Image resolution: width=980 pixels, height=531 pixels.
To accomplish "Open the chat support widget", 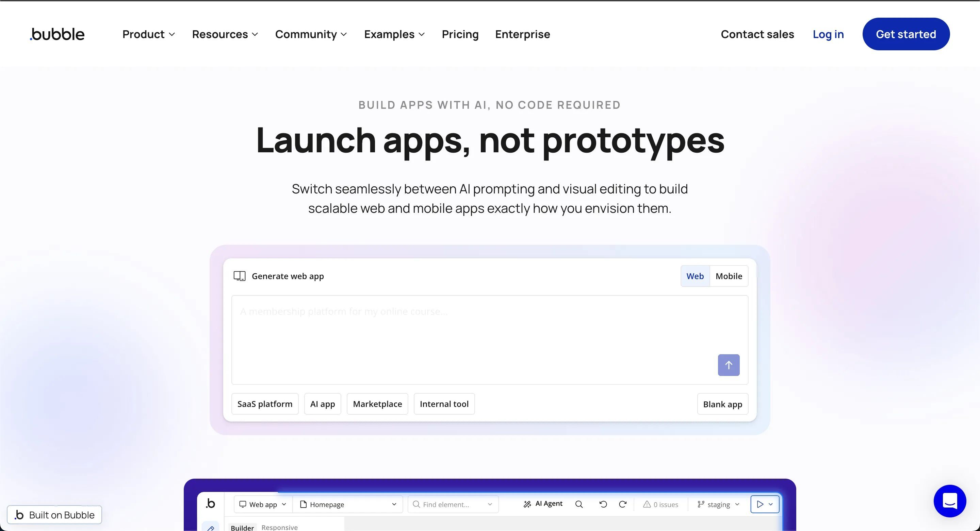I will pyautogui.click(x=950, y=501).
